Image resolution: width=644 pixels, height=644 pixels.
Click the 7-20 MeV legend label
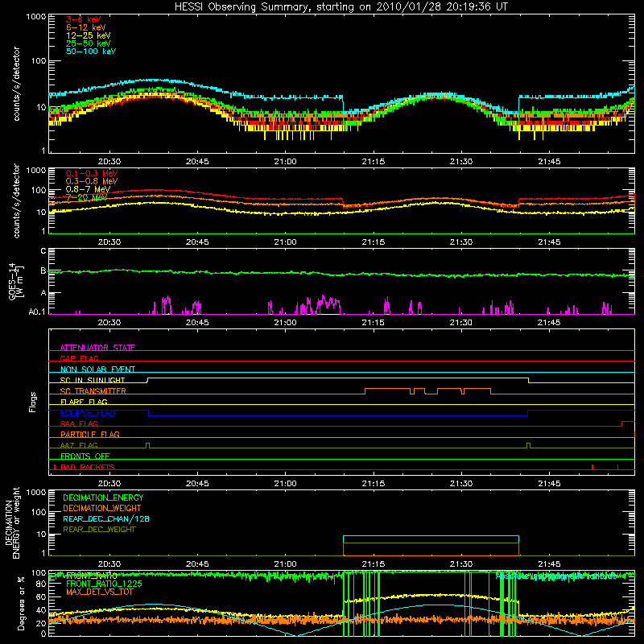coord(87,197)
